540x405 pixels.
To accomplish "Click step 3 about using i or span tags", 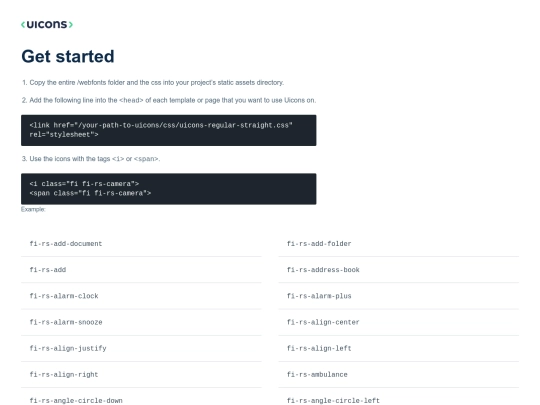I will [x=91, y=159].
